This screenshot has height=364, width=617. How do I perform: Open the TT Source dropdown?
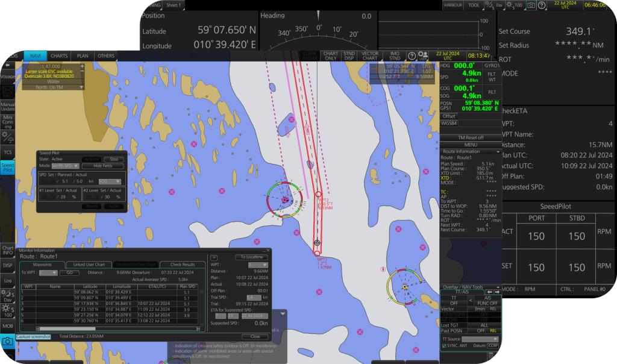pyautogui.click(x=480, y=339)
